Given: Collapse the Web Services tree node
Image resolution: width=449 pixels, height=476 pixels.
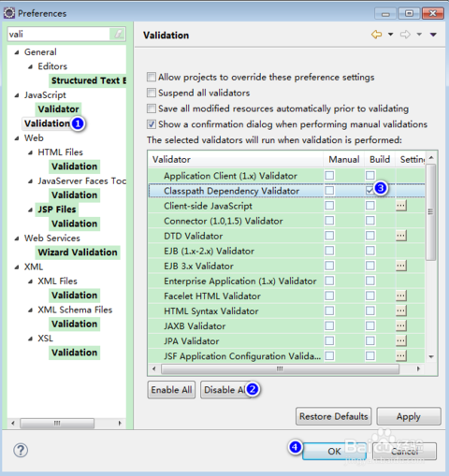Looking at the screenshot, I should [17, 238].
